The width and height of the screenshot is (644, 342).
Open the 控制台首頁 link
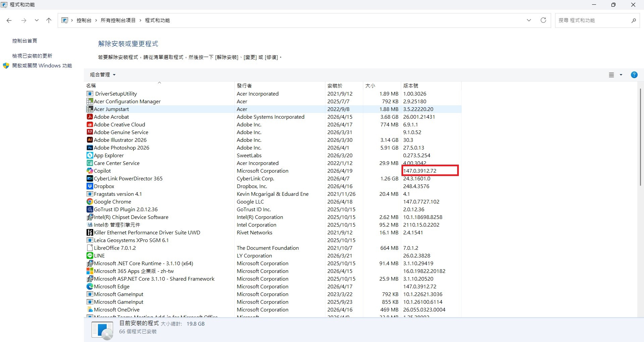click(25, 41)
